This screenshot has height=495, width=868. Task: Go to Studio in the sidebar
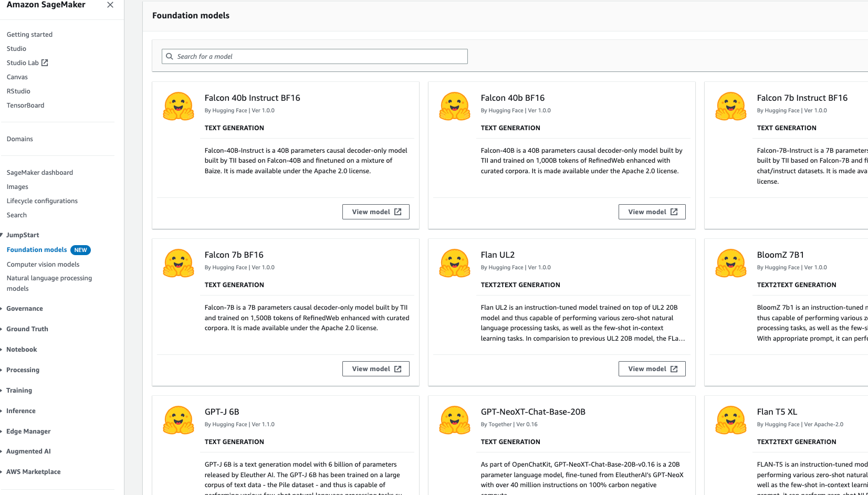(16, 49)
